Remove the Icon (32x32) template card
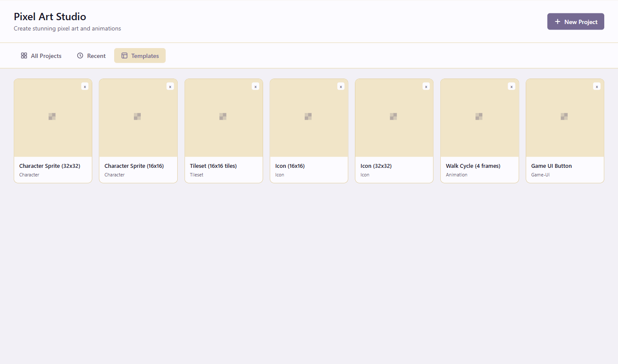 click(426, 86)
